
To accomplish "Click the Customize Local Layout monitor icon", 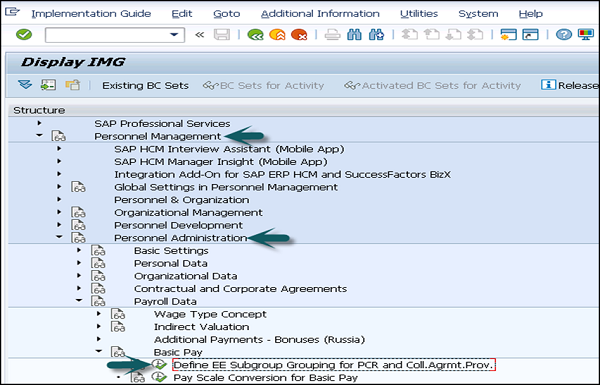I will (585, 35).
